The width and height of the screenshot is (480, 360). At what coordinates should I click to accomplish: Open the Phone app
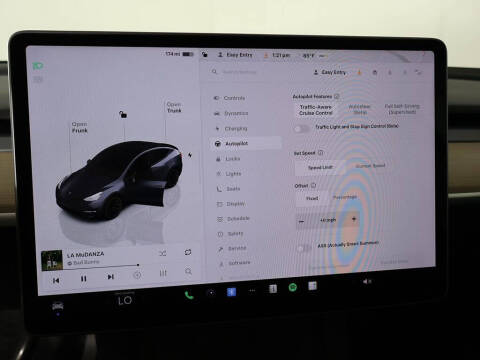189,295
